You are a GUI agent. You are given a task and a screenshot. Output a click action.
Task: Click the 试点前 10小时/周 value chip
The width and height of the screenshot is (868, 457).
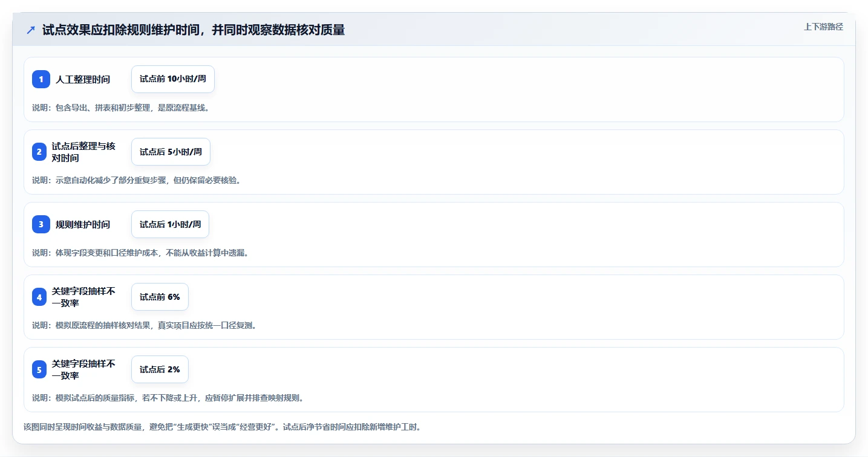173,79
